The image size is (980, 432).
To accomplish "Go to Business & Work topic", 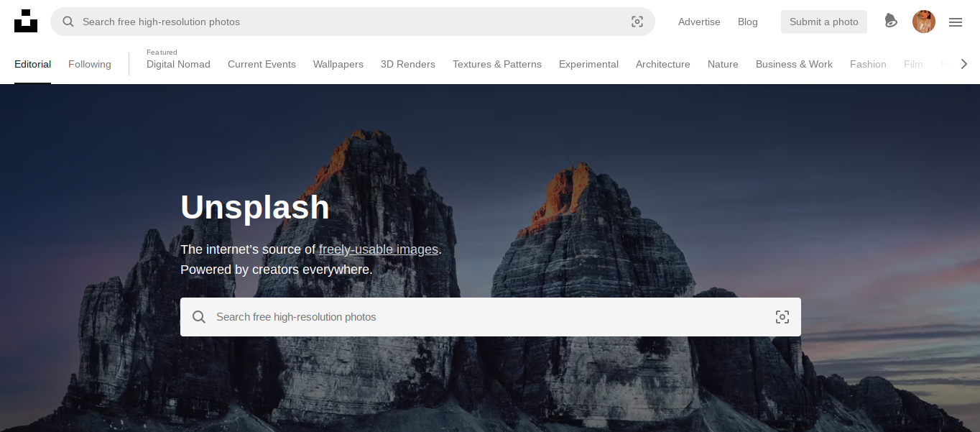I will 794,64.
